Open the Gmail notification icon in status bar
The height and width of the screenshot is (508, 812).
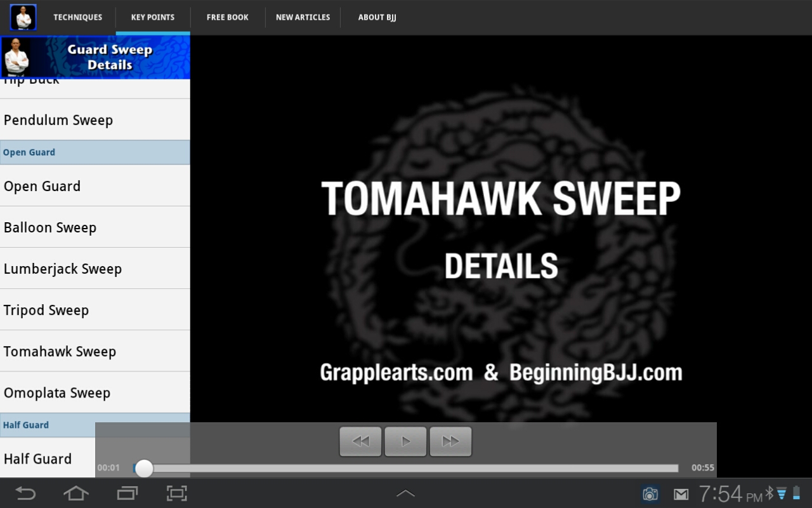tap(681, 493)
